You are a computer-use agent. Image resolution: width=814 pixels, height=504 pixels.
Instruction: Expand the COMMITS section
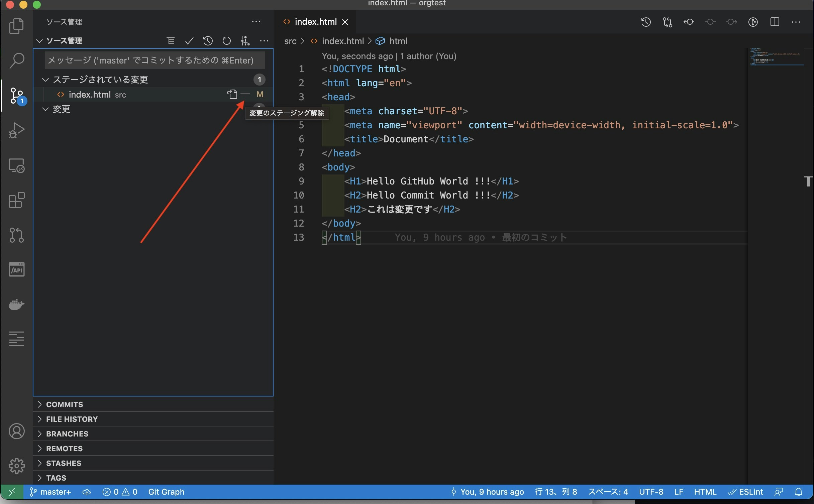tap(64, 404)
